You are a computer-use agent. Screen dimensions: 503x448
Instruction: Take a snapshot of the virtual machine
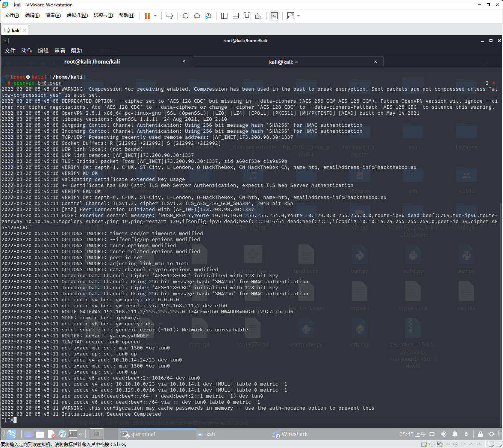[x=185, y=15]
